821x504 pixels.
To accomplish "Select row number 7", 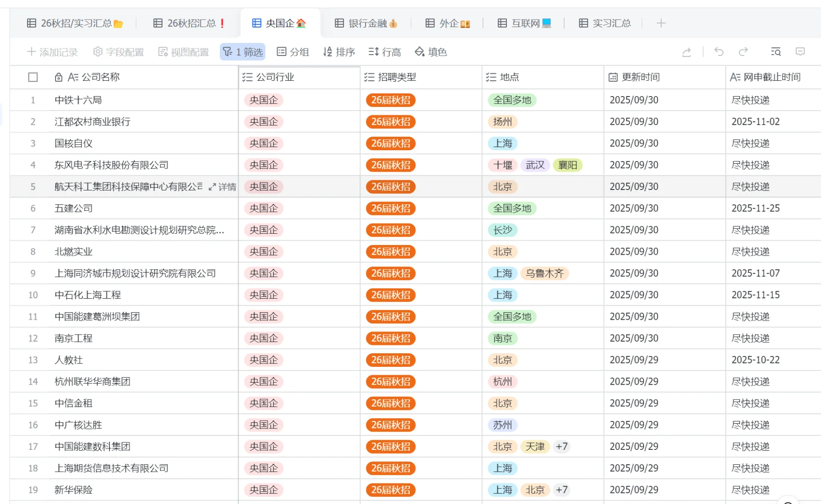I will pos(33,230).
